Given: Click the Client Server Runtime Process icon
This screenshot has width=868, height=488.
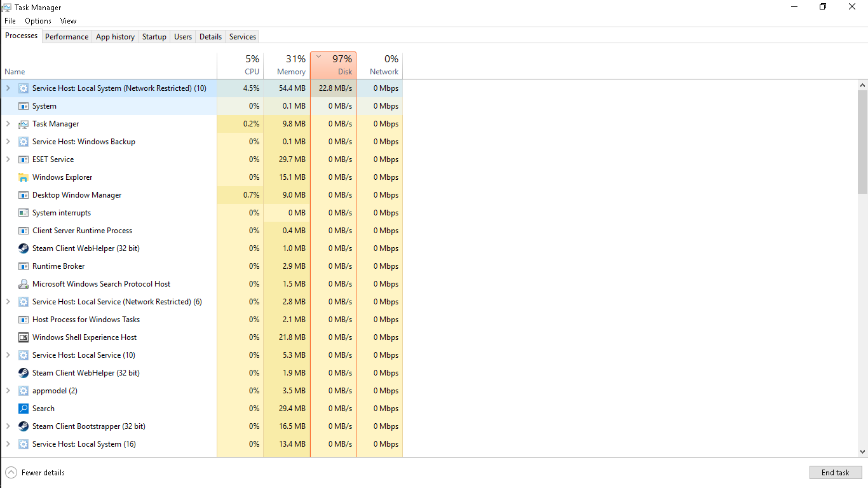Looking at the screenshot, I should click(24, 231).
